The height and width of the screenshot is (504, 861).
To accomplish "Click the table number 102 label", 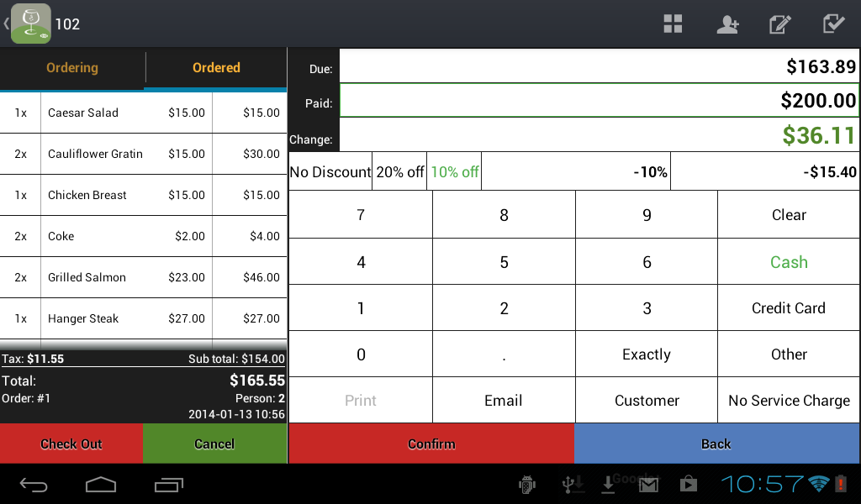I will (67, 24).
